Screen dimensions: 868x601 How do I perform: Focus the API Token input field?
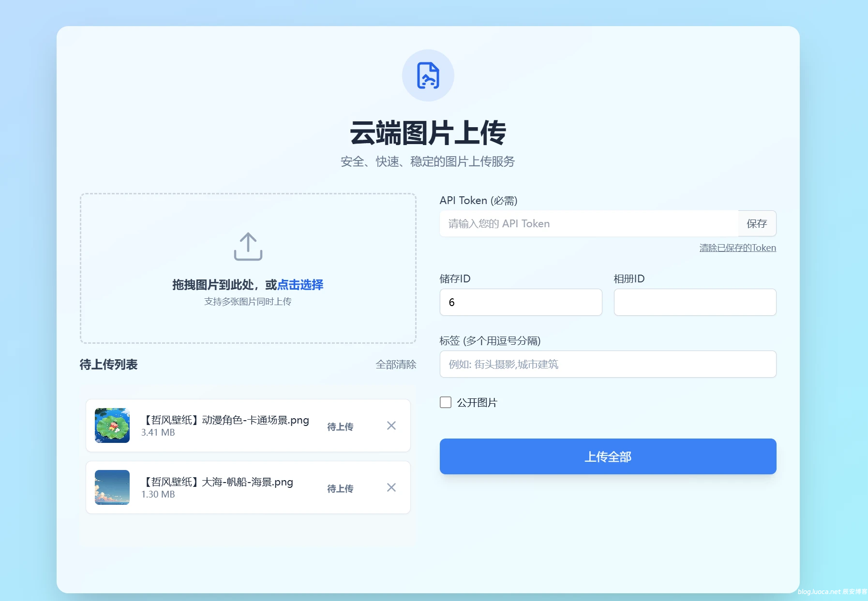click(588, 223)
